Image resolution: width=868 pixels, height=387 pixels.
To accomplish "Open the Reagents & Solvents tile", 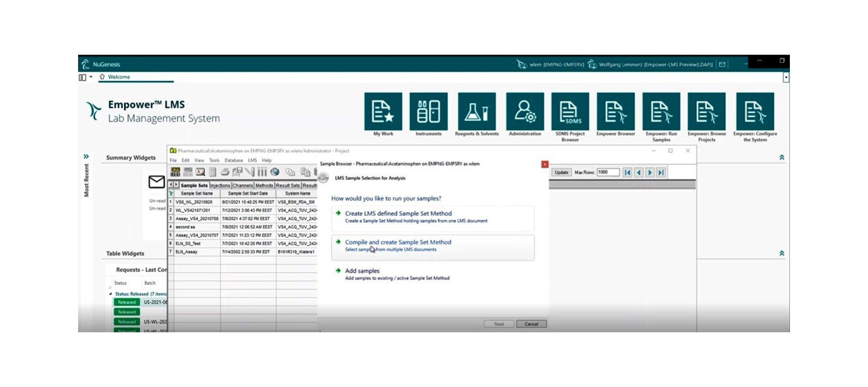I will pyautogui.click(x=477, y=111).
